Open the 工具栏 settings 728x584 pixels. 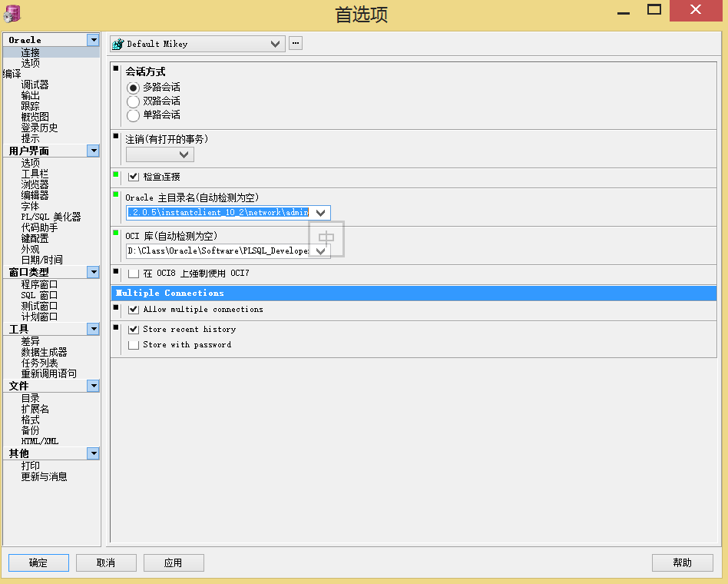pyautogui.click(x=35, y=174)
